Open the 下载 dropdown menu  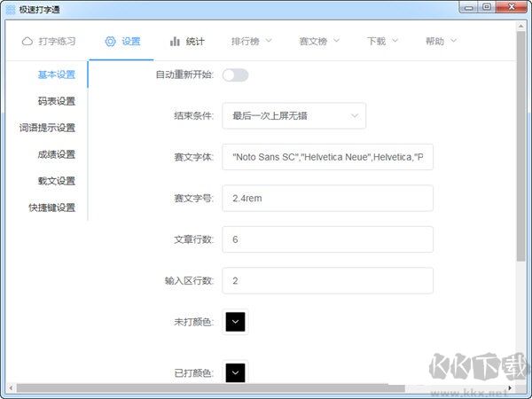click(382, 41)
